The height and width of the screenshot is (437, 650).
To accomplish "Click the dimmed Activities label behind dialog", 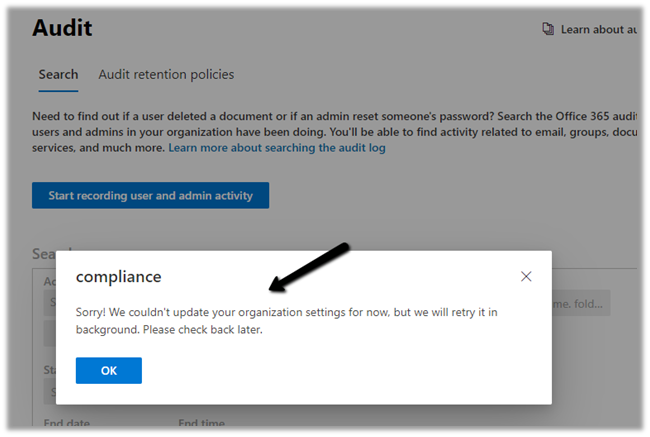I will [x=50, y=281].
